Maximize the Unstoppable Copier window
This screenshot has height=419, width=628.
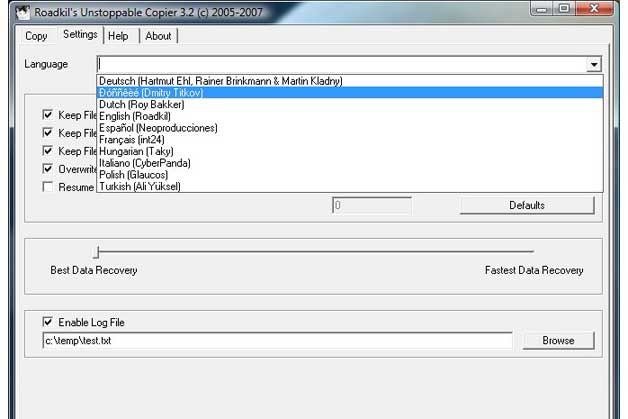pyautogui.click(x=564, y=9)
